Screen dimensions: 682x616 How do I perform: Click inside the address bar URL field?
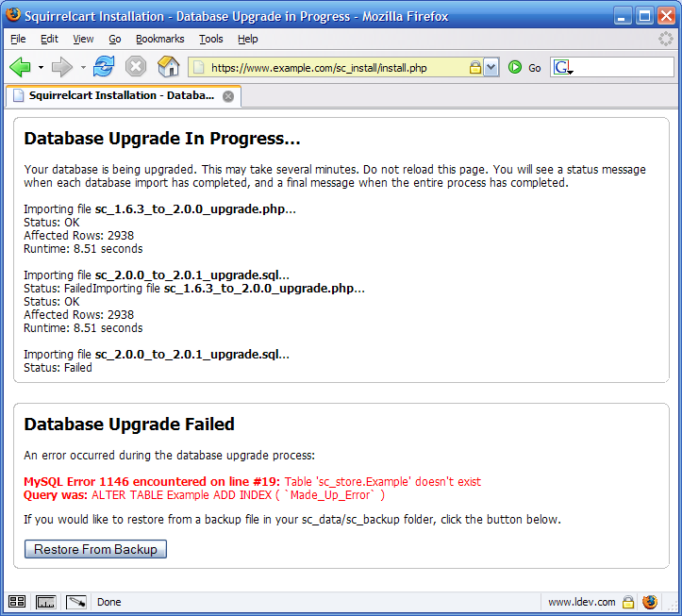click(330, 68)
